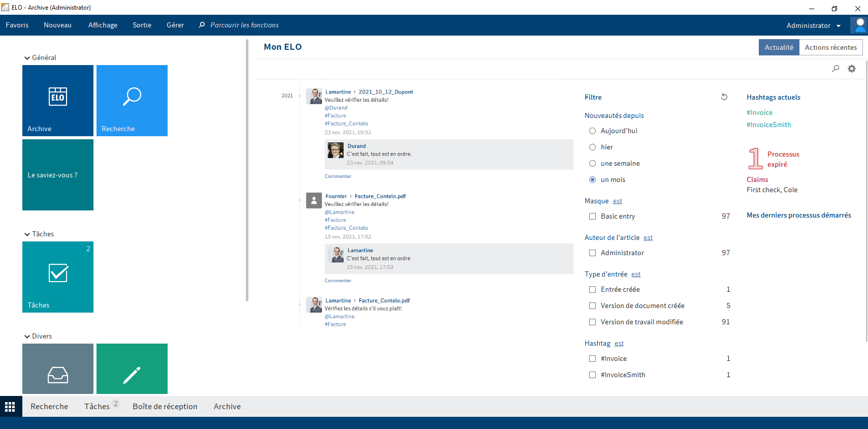Collapse the Général section
This screenshot has width=868, height=429.
(27, 58)
